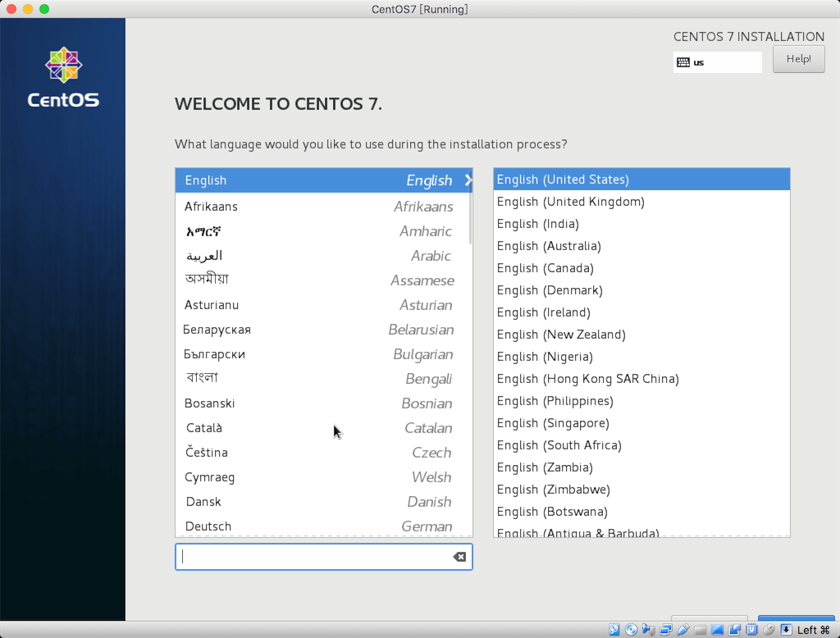Image resolution: width=840 pixels, height=638 pixels.
Task: Choose English (Zimbabwe) locale
Action: [641, 490]
